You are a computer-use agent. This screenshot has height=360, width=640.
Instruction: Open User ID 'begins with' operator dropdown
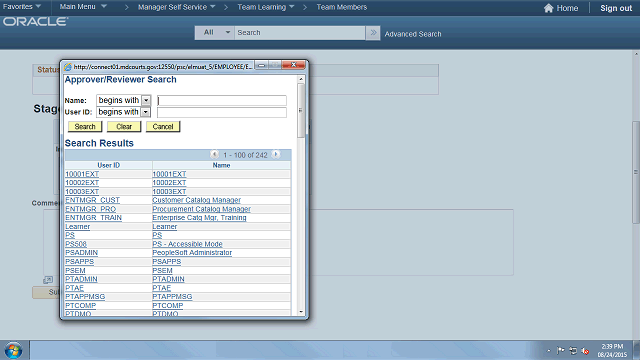tap(146, 112)
